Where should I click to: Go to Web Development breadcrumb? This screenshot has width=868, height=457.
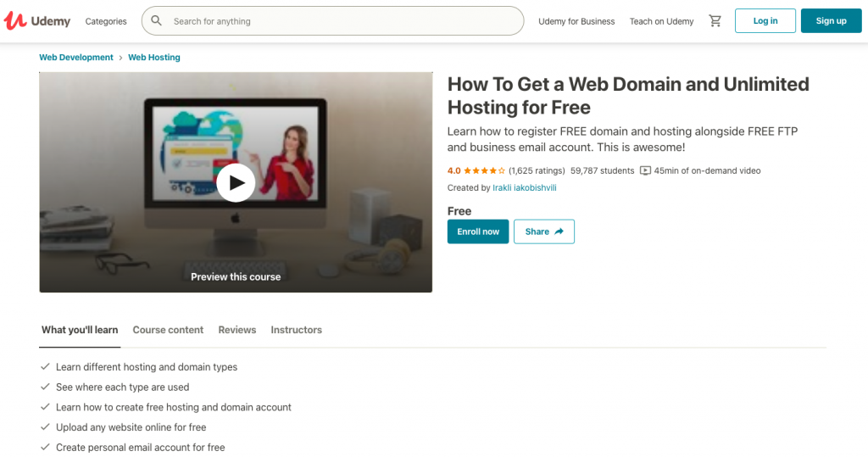pos(76,57)
